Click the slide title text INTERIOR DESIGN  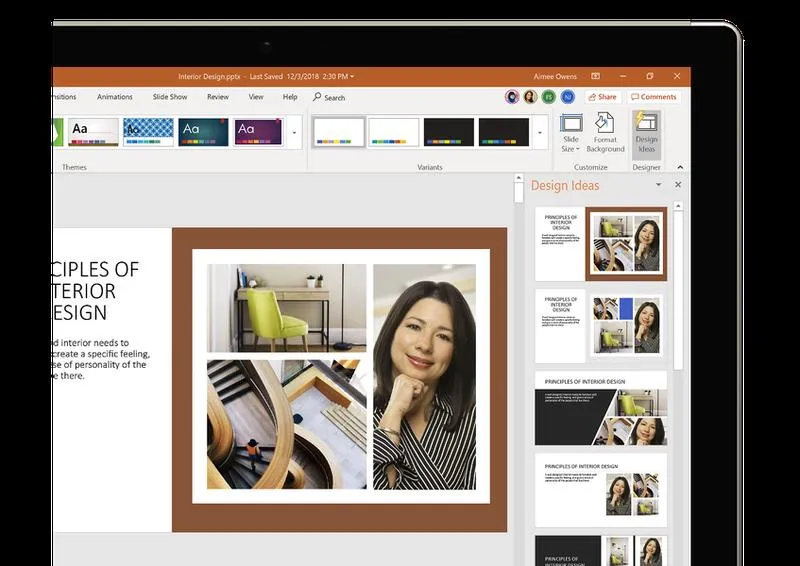(x=95, y=291)
